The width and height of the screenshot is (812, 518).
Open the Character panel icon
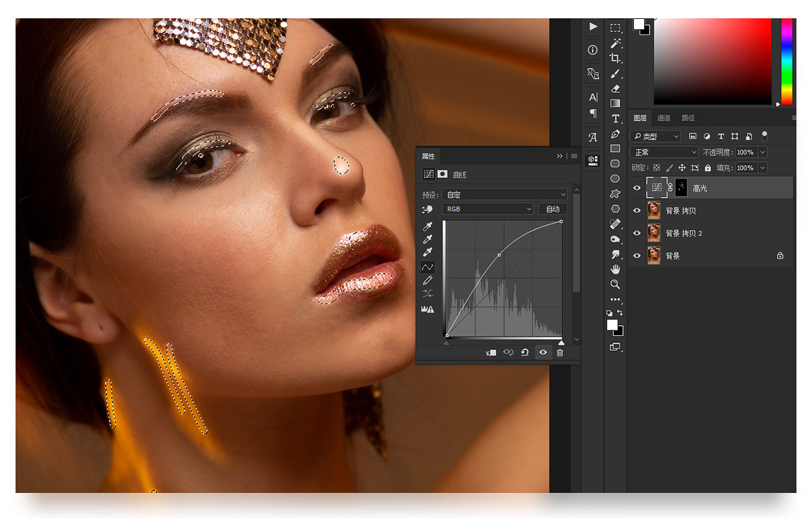pos(593,98)
